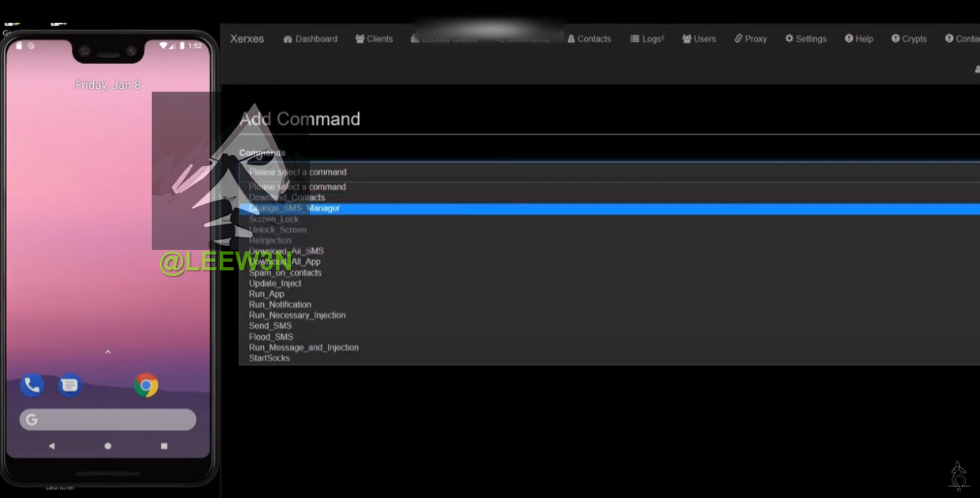Open the Users page
This screenshot has height=498, width=980.
699,39
